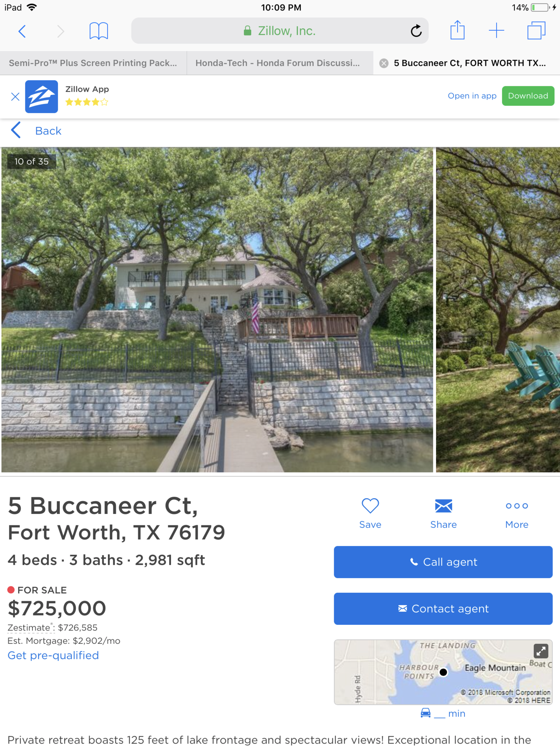Open a new tab with plus icon
Viewport: 560px width, 747px height.
496,30
